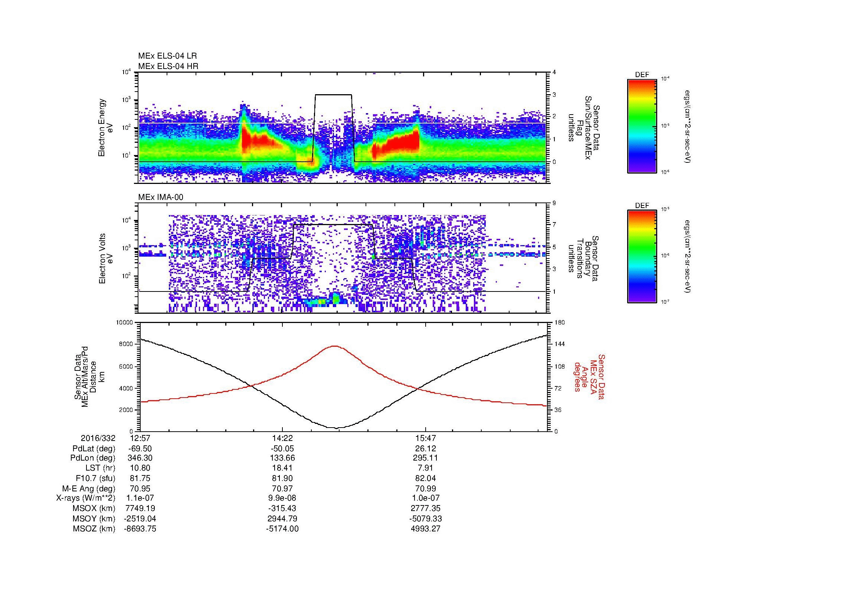Image resolution: width=868 pixels, height=613 pixels.
Task: Click the 'Electron Volts eV' axis label
Action: (x=105, y=258)
